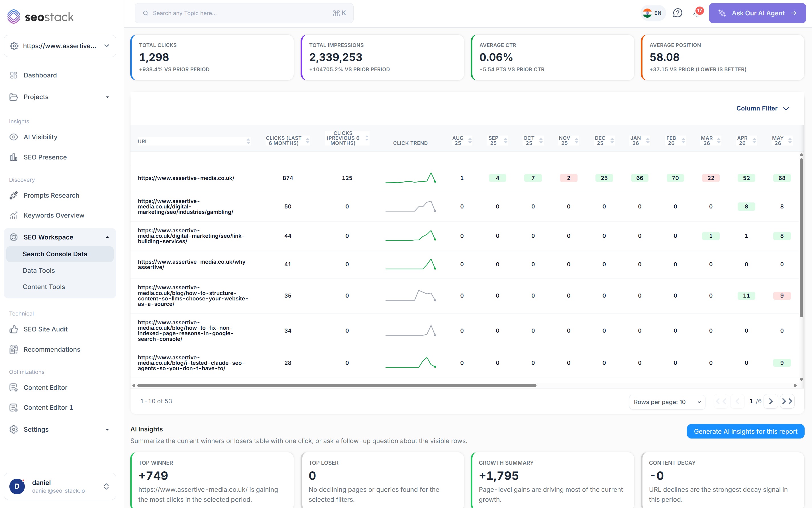Click the Keywords Overview chart icon

[13, 215]
